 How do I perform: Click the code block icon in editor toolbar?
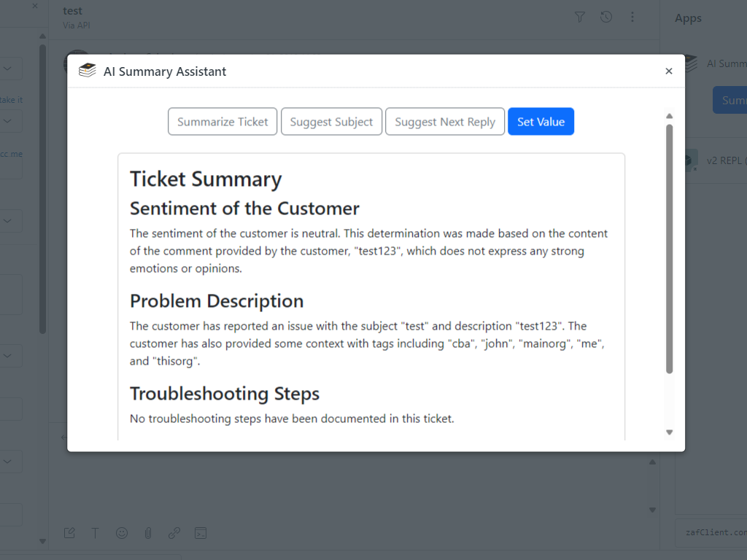coord(201,533)
